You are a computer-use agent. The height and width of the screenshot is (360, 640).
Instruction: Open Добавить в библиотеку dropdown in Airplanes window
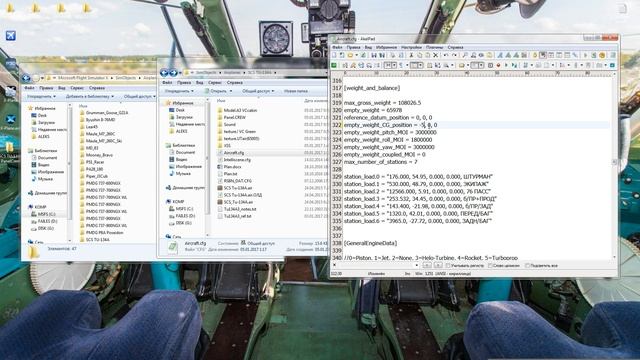(90, 97)
